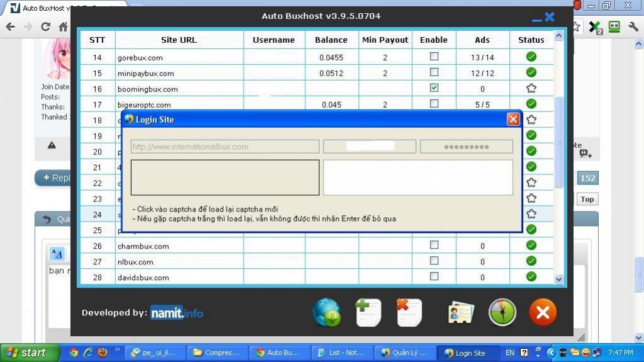644x362 pixels.
Task: Click the green status check for bigeuroptc.com
Action: click(531, 104)
